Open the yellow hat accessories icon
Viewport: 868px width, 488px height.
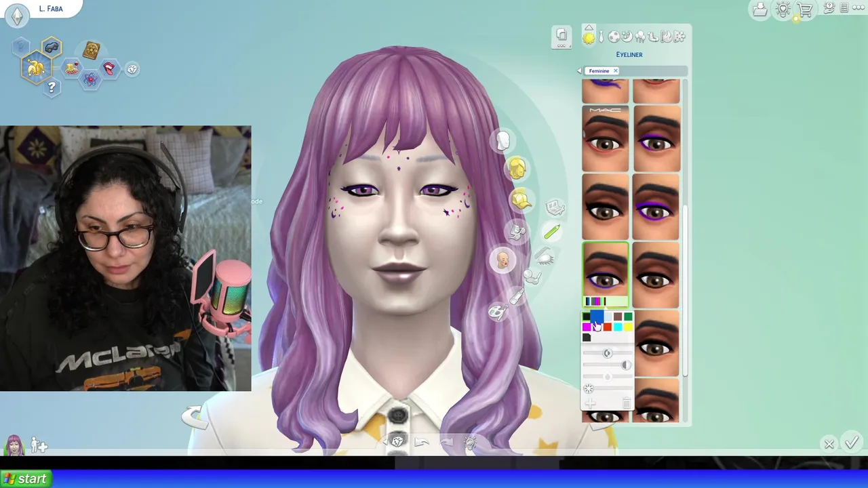[521, 200]
